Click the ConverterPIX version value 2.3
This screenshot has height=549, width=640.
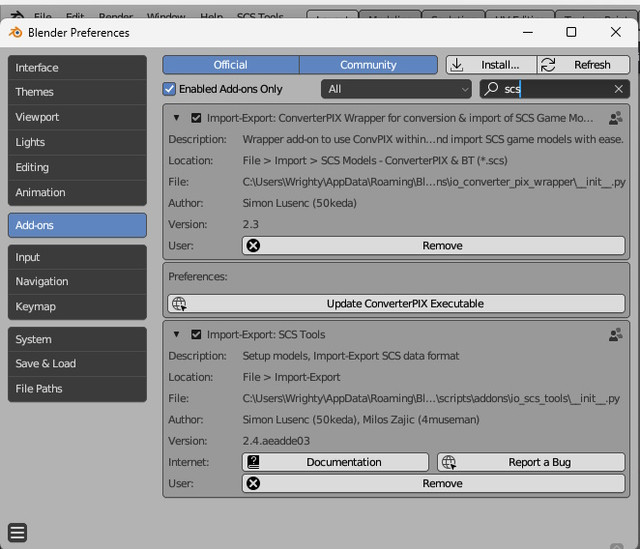251,224
